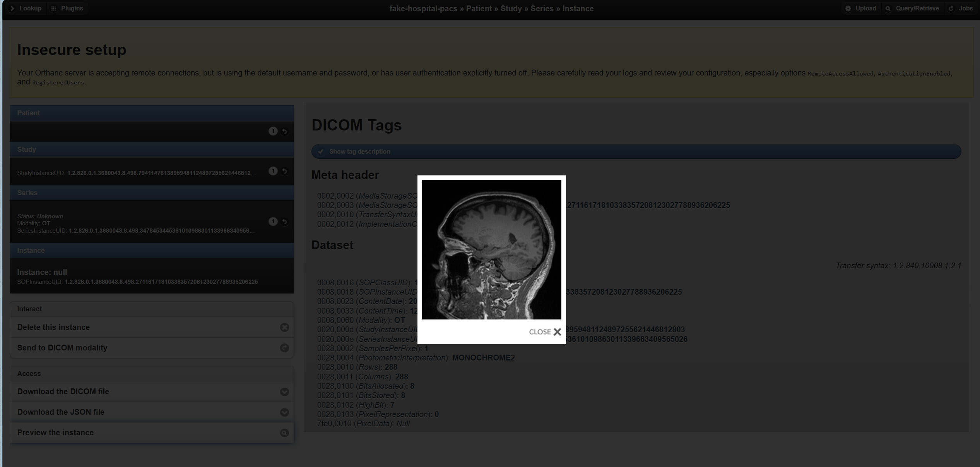Close the image preview popup

[545, 332]
